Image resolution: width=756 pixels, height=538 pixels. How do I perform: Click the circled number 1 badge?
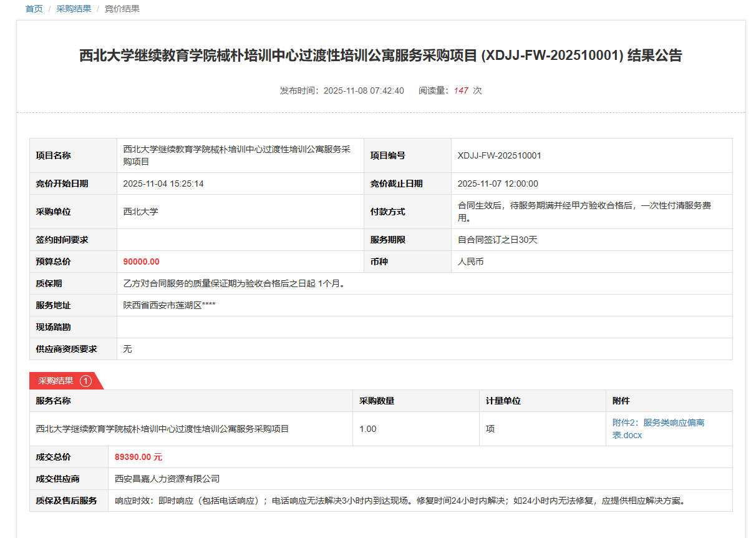[85, 381]
